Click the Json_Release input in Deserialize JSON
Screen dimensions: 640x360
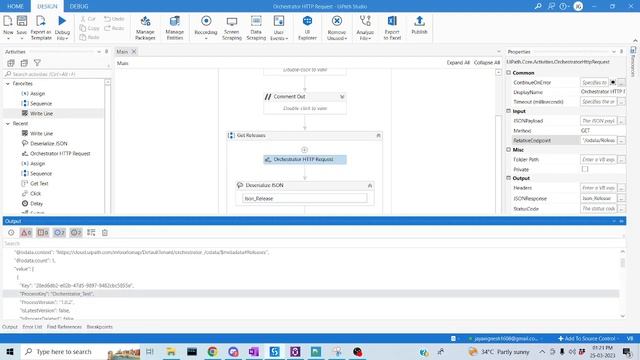pos(305,199)
